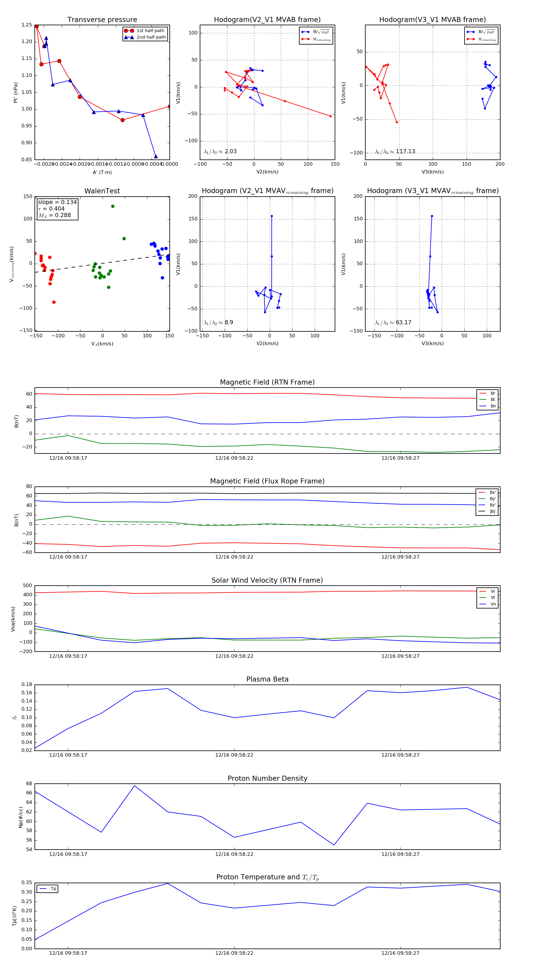535x980 pixels.
Task: Click the 'Hodogram(V2_V1 MVAB frame)' title
Action: [267, 20]
